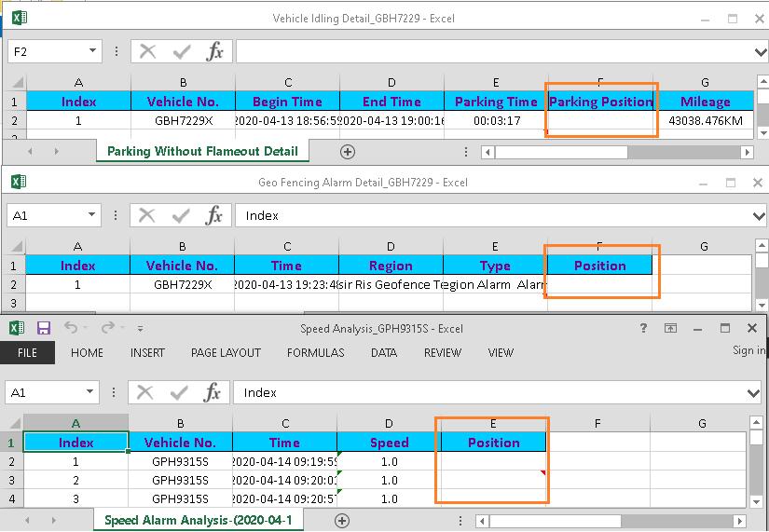Click formula Cancel X in Vehicle Idling window

pos(147,51)
